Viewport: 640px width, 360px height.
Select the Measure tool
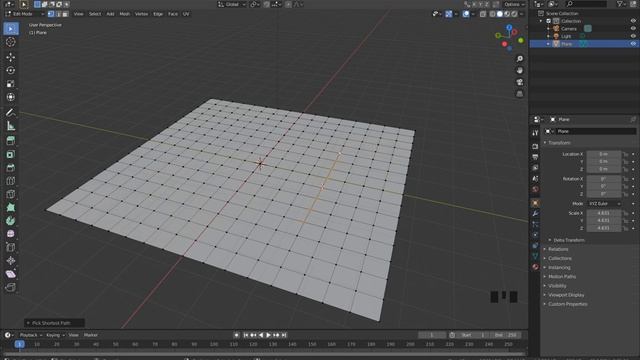11,126
